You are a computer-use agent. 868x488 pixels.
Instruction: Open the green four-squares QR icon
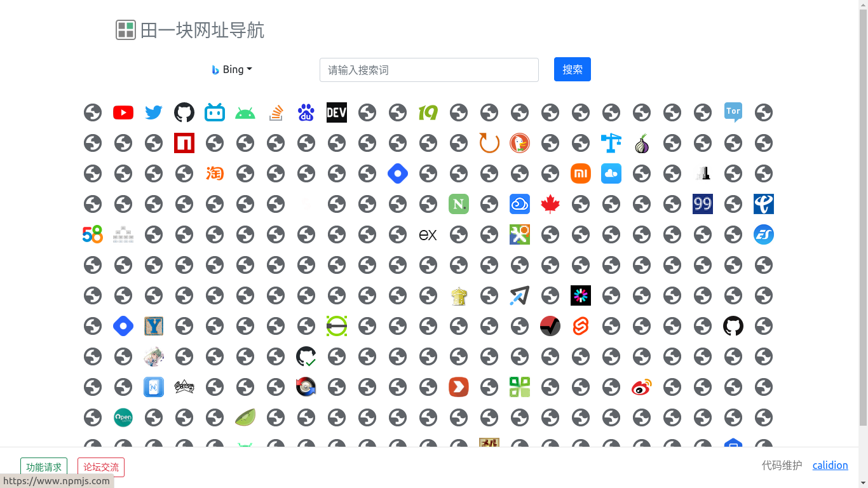click(520, 387)
